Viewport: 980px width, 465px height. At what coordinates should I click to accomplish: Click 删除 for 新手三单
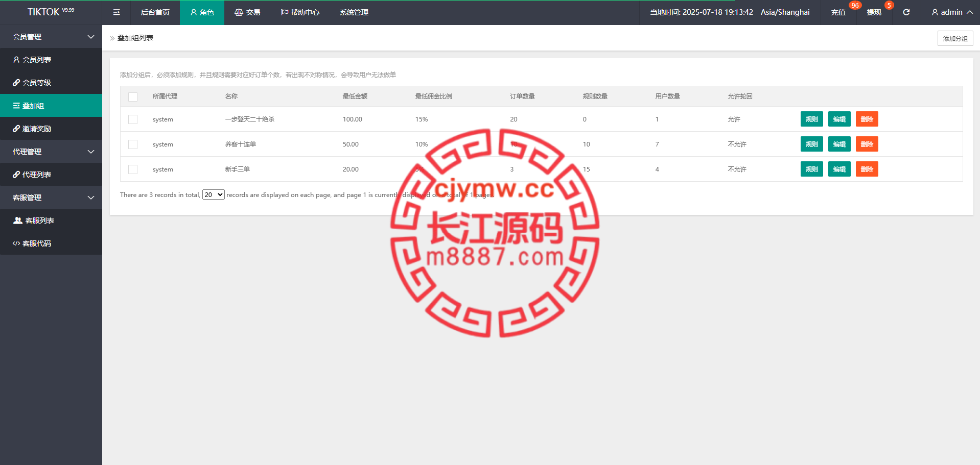[867, 169]
